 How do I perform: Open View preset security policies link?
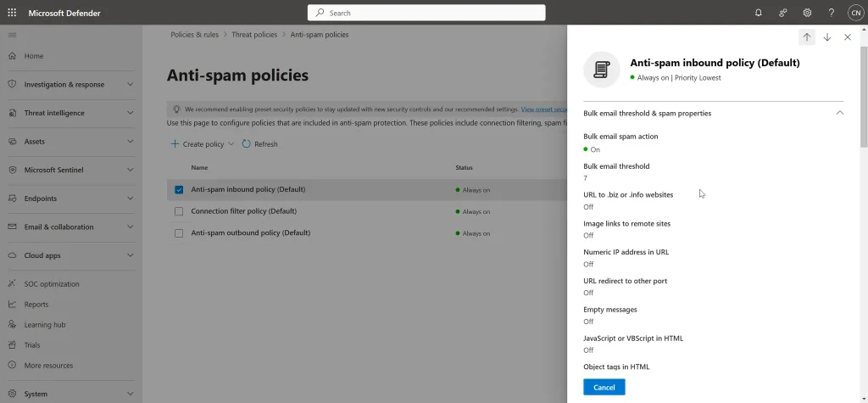543,109
